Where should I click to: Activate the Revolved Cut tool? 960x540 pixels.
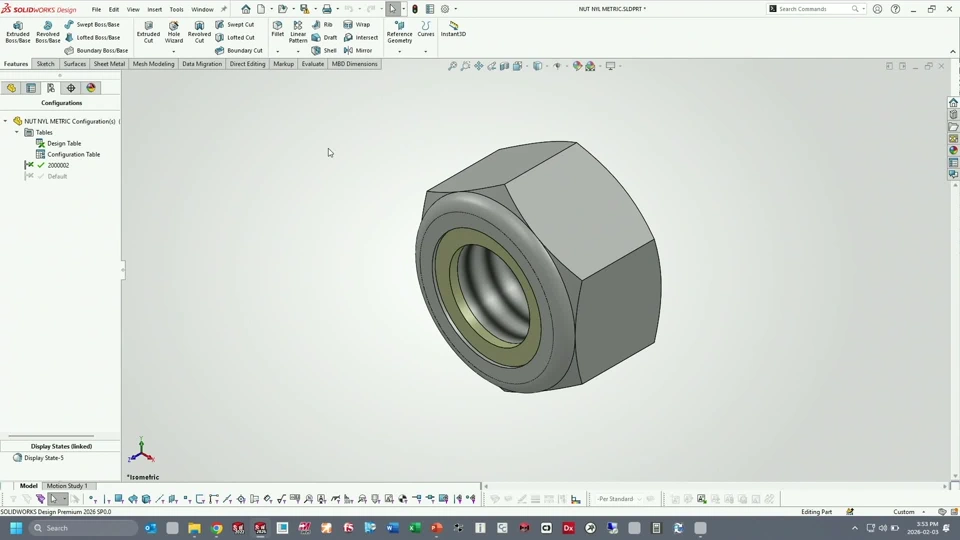(x=199, y=32)
